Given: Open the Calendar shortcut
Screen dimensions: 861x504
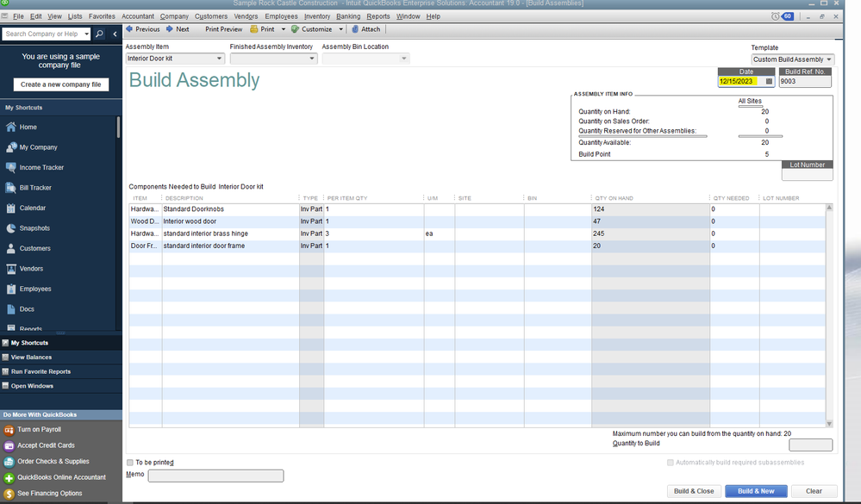Looking at the screenshot, I should click(27, 208).
